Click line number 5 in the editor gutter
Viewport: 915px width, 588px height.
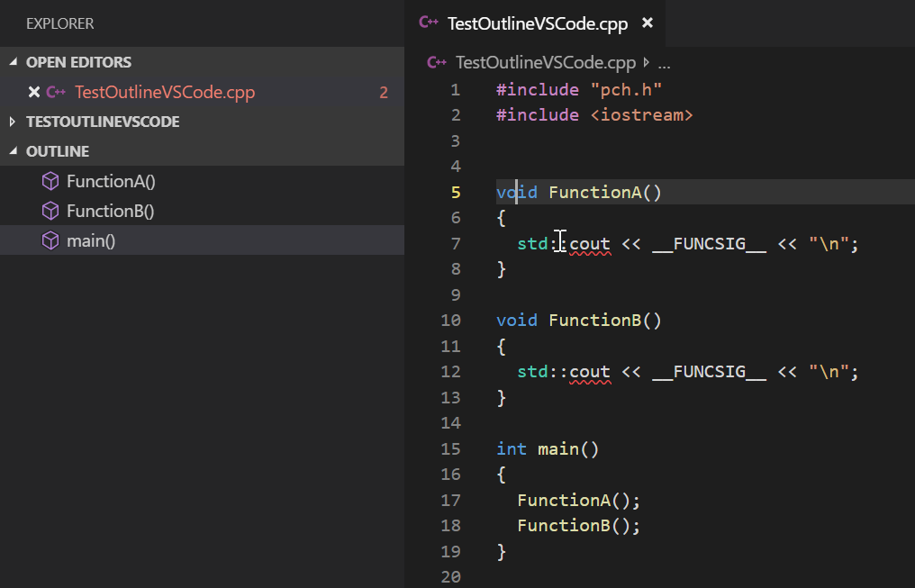(455, 192)
